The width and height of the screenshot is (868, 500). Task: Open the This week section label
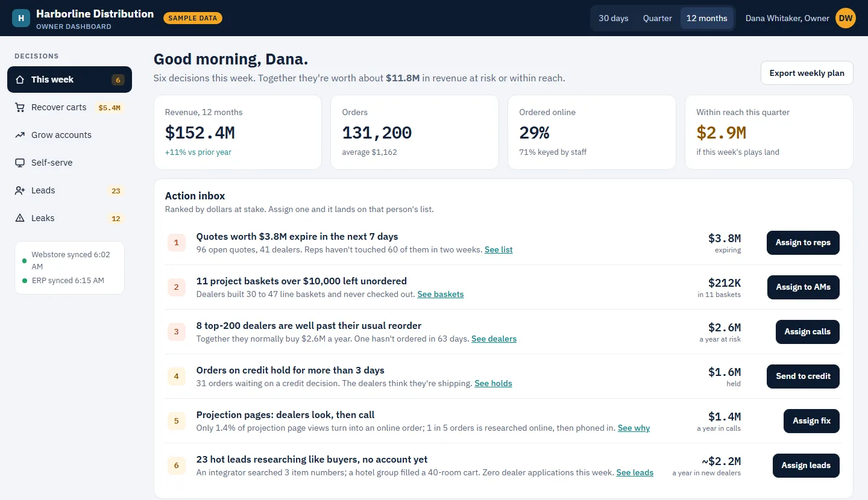click(x=52, y=80)
